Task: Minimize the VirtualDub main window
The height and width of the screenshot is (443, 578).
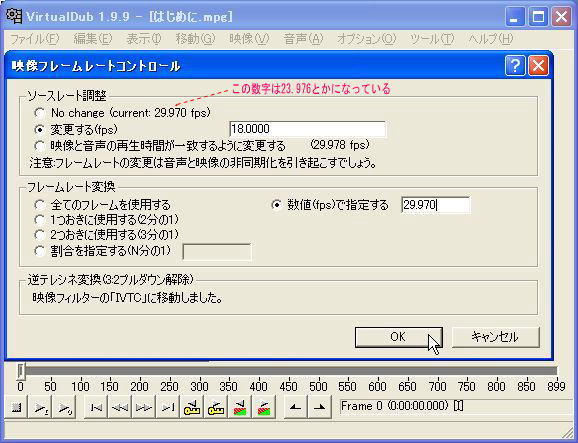Action: [x=515, y=17]
